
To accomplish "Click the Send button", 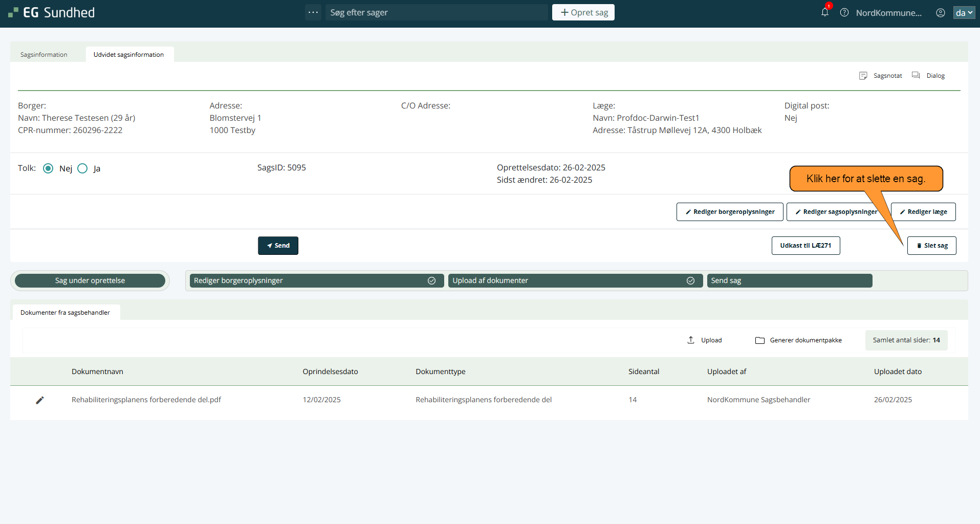I will click(278, 246).
